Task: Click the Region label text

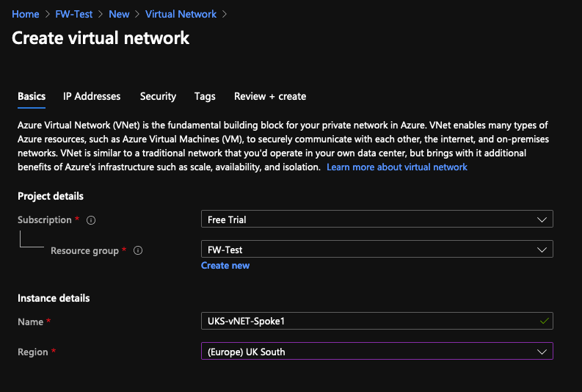Action: pos(33,352)
